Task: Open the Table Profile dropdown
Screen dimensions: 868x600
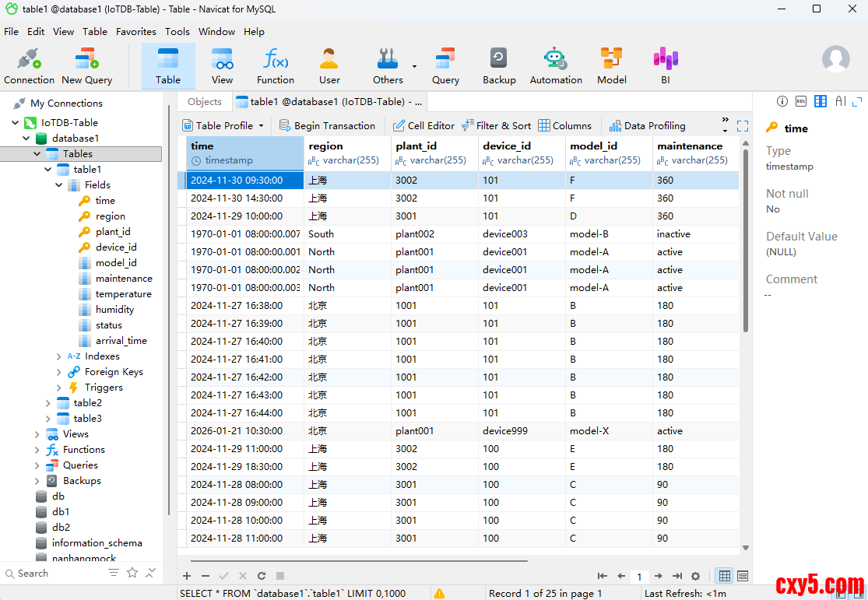Action: coord(223,125)
